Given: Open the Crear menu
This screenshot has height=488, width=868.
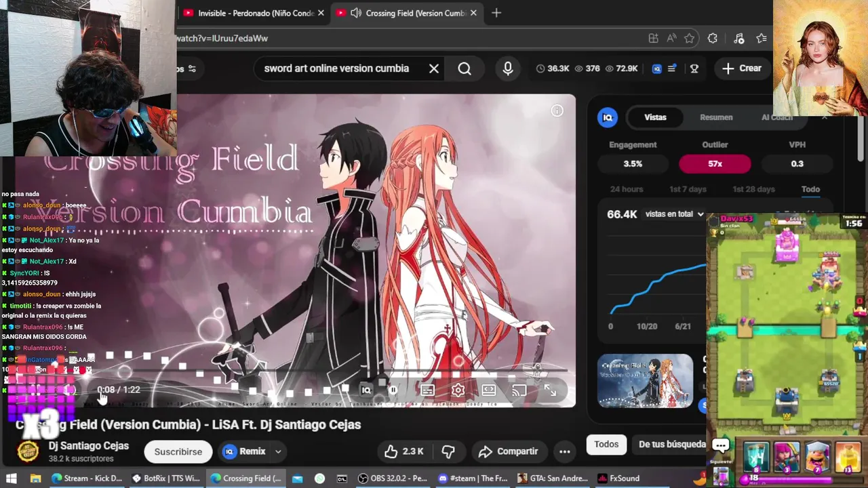Looking at the screenshot, I should tap(742, 68).
